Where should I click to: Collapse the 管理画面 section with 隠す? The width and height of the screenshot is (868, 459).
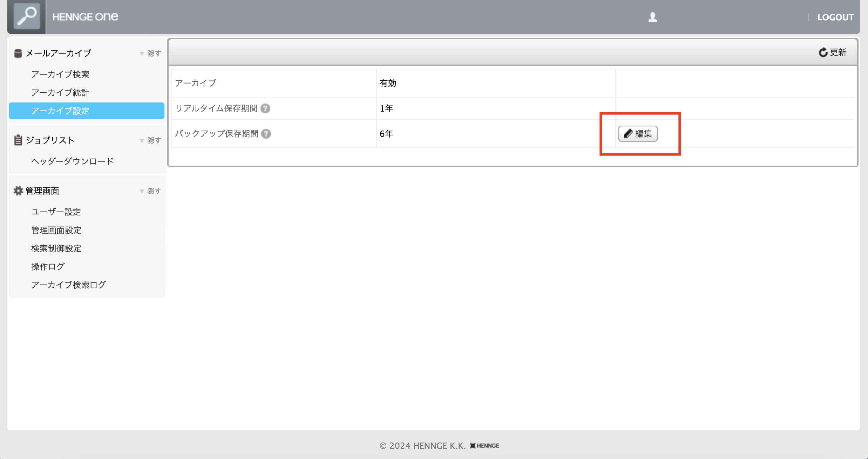[151, 191]
